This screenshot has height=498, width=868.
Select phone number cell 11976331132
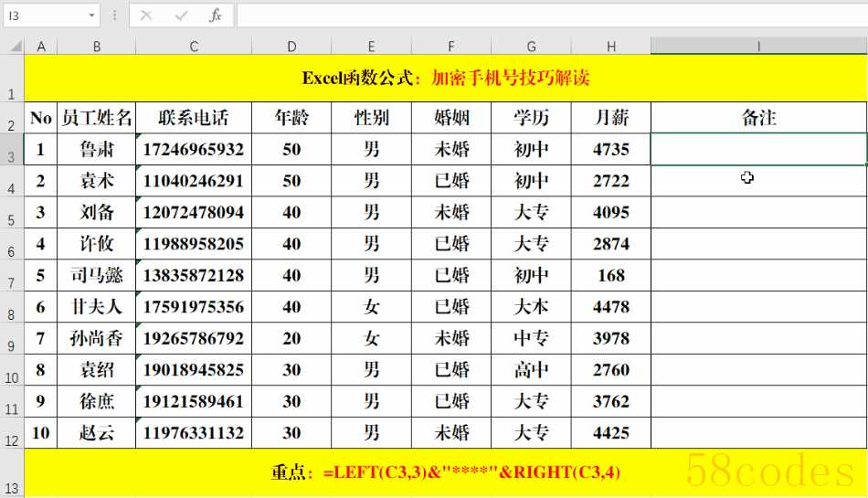pos(194,433)
